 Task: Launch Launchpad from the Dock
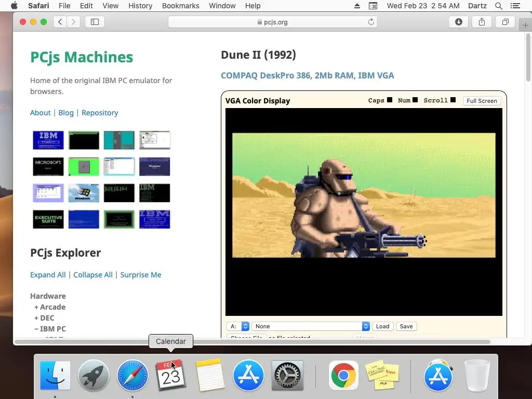(94, 375)
